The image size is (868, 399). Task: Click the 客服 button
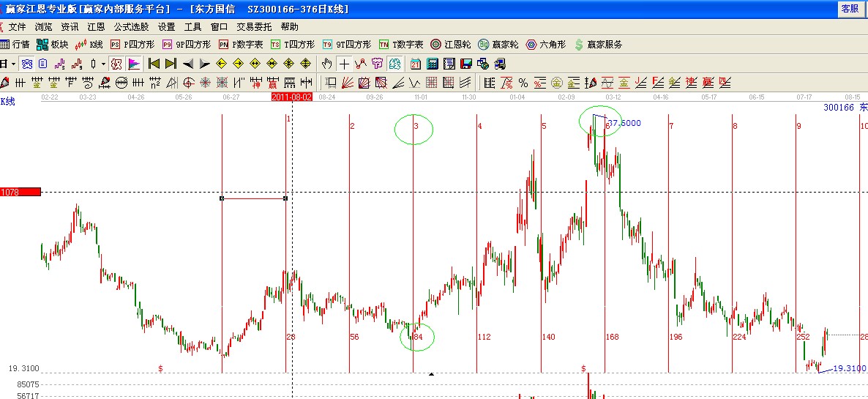[850, 9]
